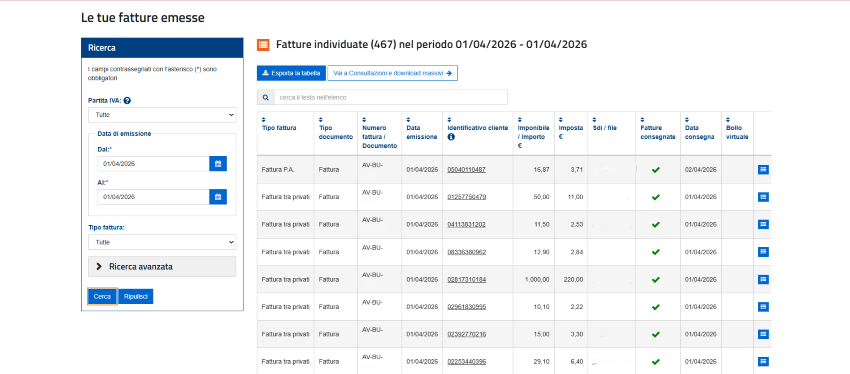Click Esporta la tabella button
The image size is (850, 374).
[x=291, y=73]
